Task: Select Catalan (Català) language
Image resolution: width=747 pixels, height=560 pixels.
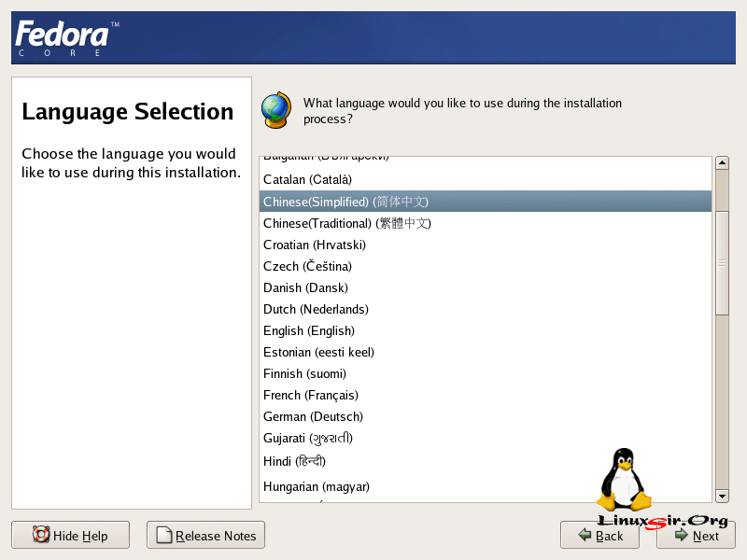Action: (x=486, y=179)
